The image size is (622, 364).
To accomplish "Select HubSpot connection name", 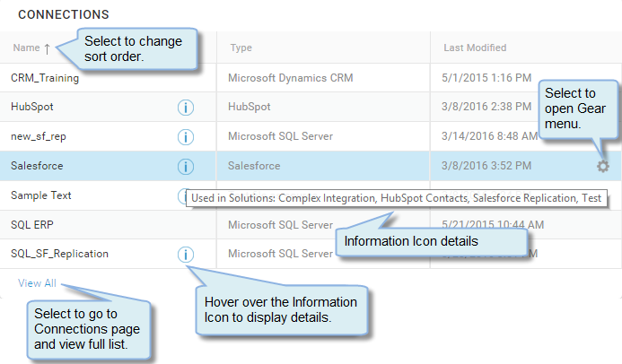I will (32, 107).
